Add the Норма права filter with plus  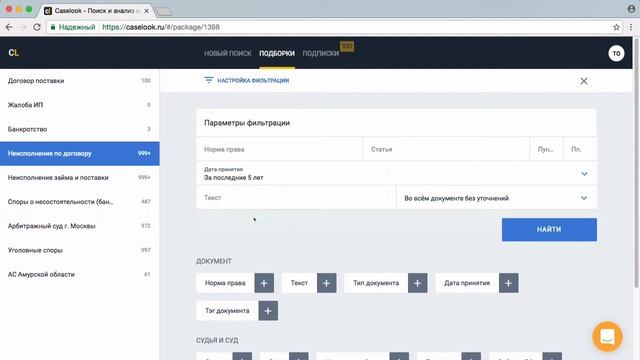(264, 283)
